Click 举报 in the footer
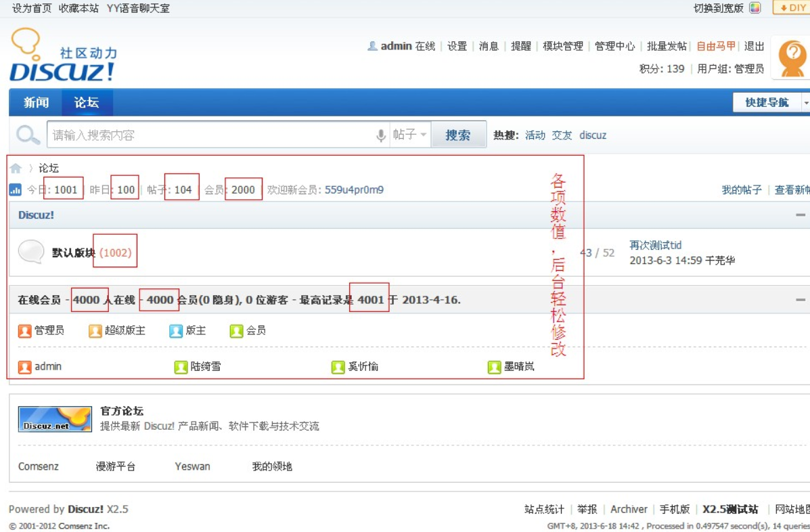 [587, 510]
